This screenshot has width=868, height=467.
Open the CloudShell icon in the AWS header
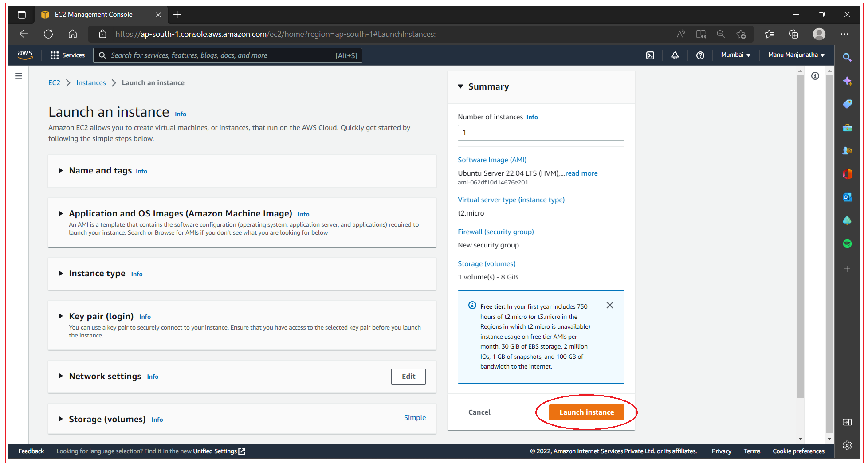point(650,55)
